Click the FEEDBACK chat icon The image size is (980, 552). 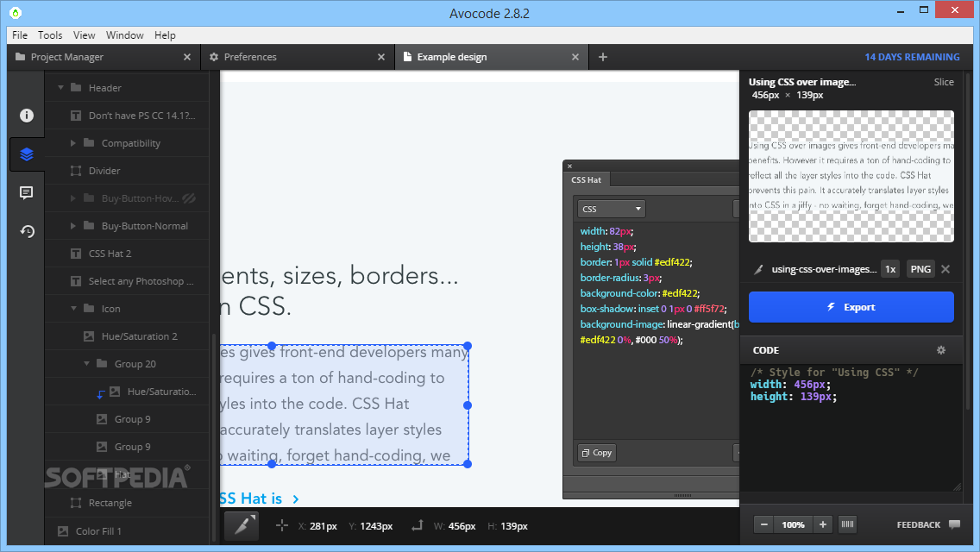954,524
